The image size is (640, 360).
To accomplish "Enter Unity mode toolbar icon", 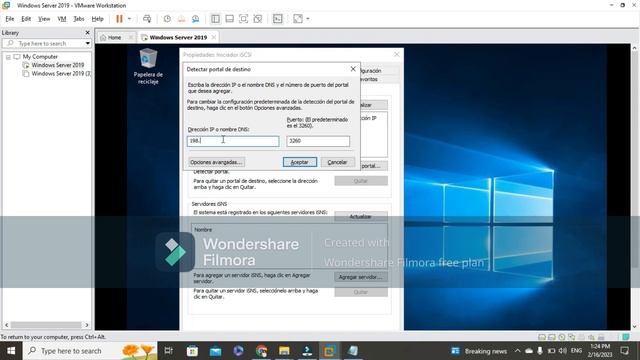I will point(258,19).
